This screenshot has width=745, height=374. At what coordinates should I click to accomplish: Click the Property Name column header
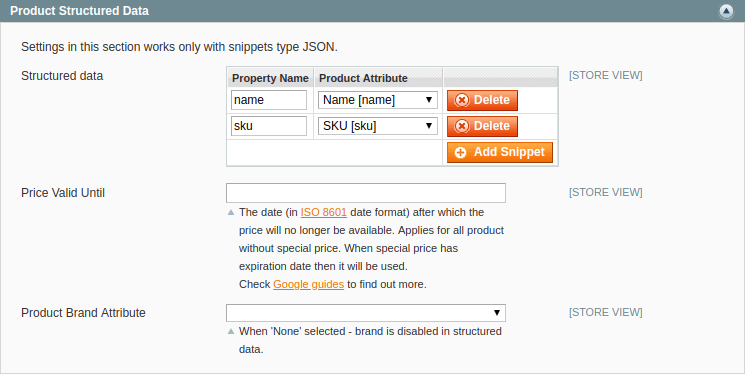[x=270, y=78]
